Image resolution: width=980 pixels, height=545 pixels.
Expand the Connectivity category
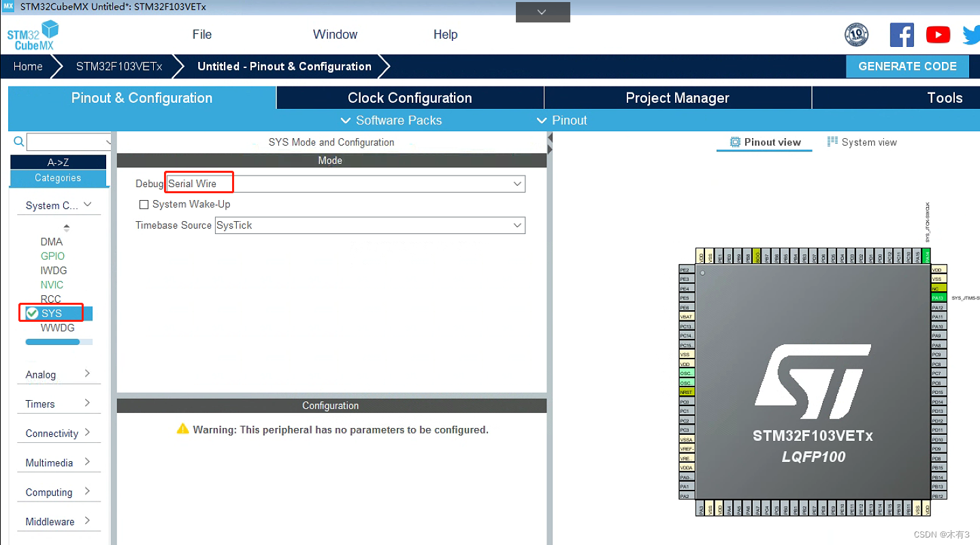pyautogui.click(x=59, y=433)
